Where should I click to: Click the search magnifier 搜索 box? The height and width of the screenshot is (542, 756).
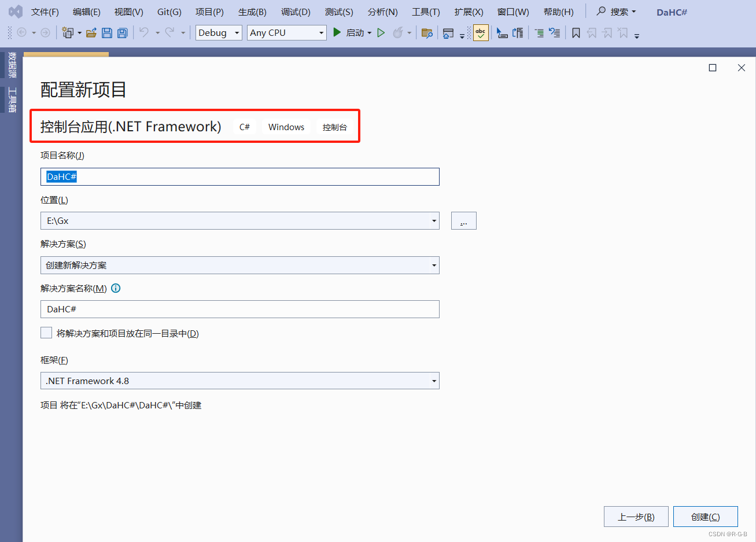click(x=616, y=12)
